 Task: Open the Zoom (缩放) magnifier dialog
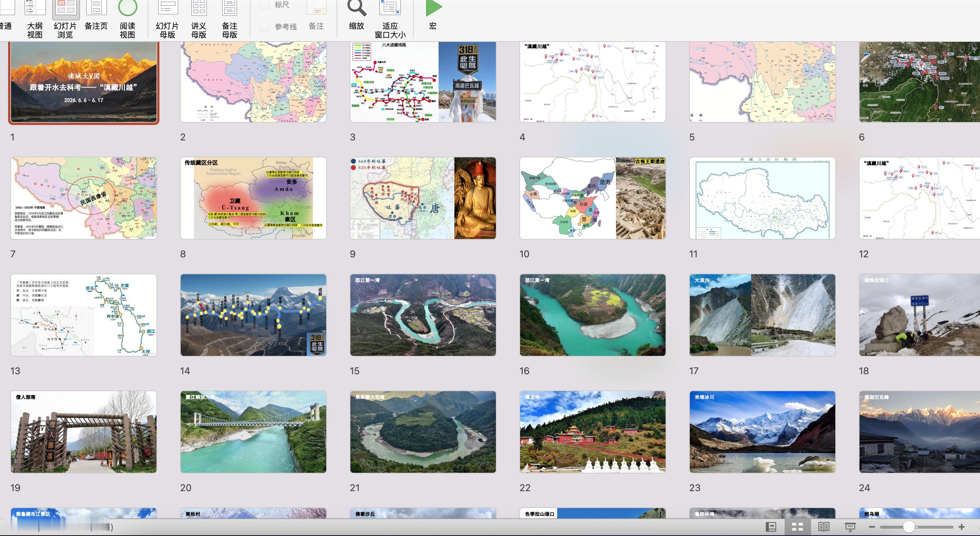tap(356, 16)
